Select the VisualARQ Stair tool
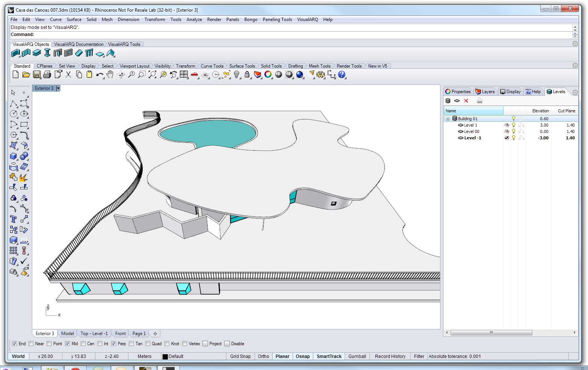This screenshot has width=588, height=370. pos(78,53)
